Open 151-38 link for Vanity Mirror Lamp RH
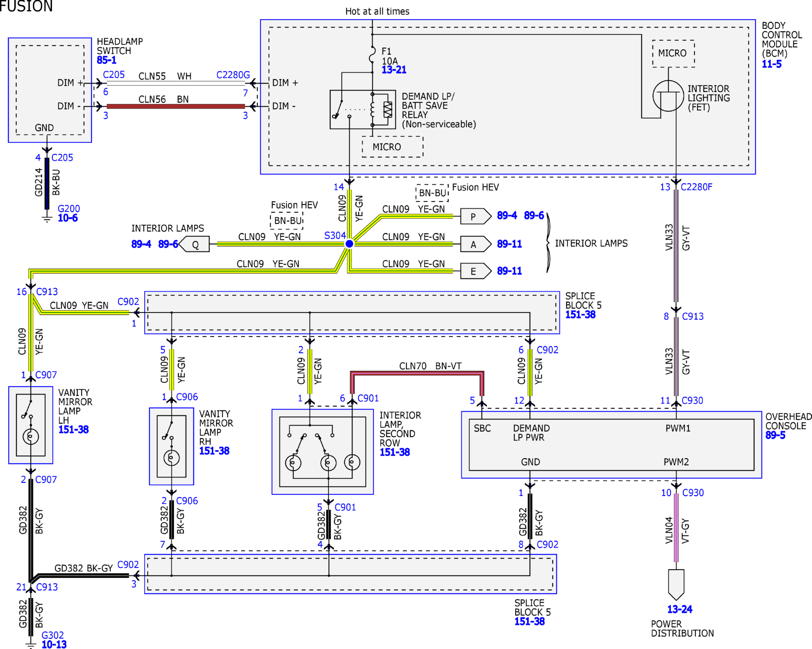Viewport: 812px width, 649px height. tap(214, 451)
